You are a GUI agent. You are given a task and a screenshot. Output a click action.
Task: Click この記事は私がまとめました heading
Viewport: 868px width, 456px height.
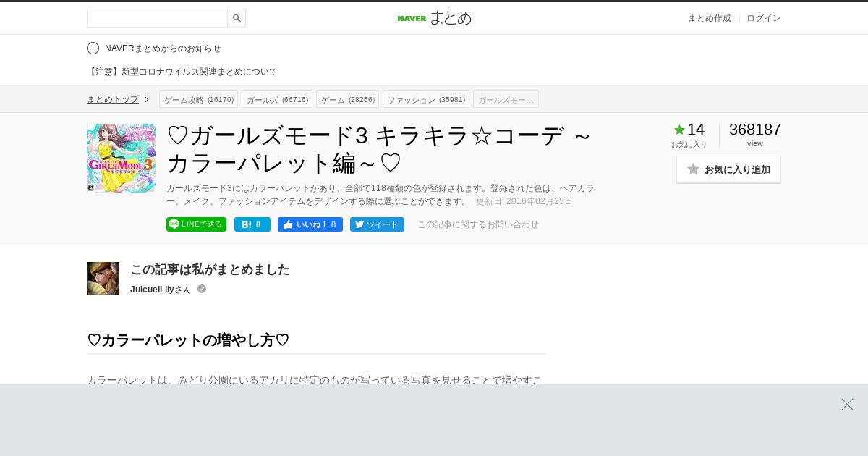pyautogui.click(x=210, y=269)
